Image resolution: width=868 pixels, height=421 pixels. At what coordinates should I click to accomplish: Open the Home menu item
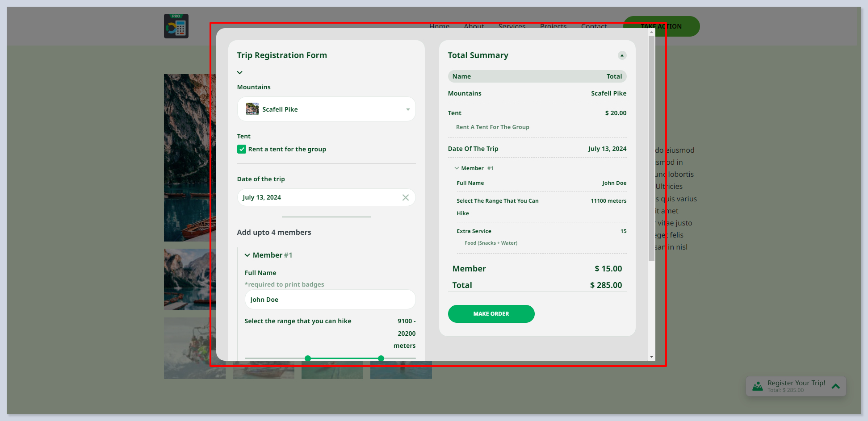[439, 26]
